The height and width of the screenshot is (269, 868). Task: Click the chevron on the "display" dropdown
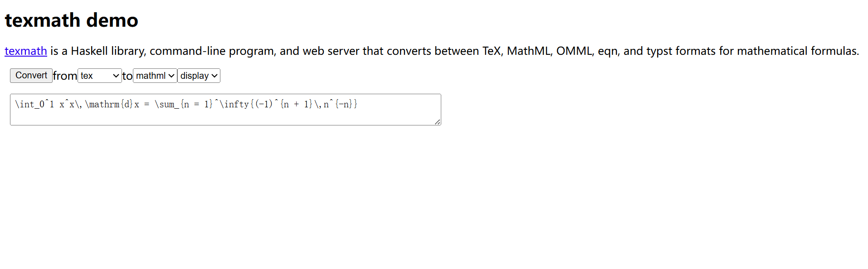coord(213,76)
